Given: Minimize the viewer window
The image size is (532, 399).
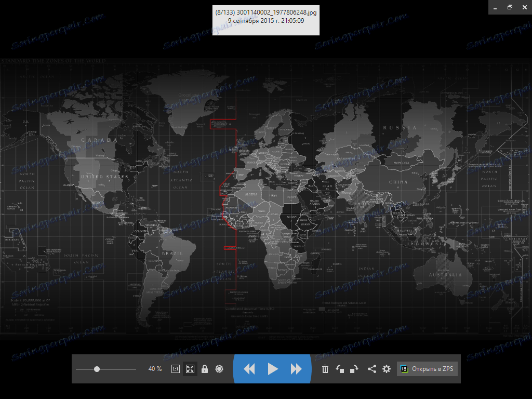Looking at the screenshot, I should (495, 7).
